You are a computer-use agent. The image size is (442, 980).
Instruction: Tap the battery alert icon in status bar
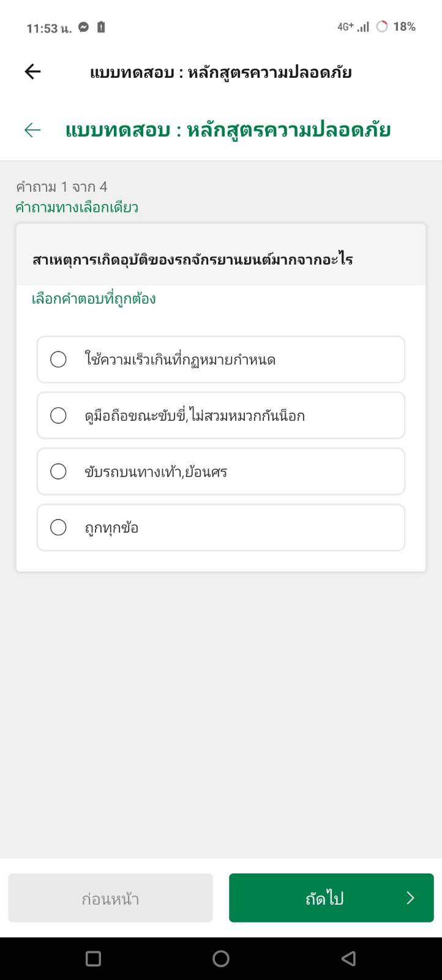coord(101,27)
